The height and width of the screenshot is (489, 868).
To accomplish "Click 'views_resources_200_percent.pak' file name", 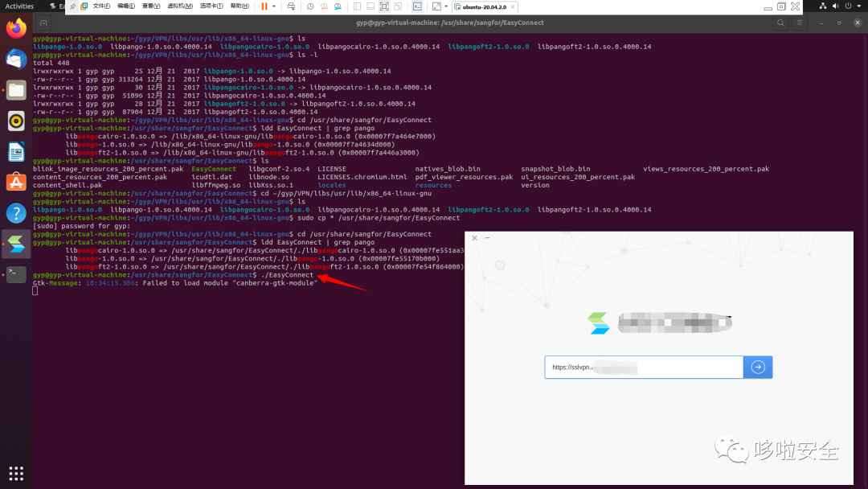I will click(x=706, y=169).
